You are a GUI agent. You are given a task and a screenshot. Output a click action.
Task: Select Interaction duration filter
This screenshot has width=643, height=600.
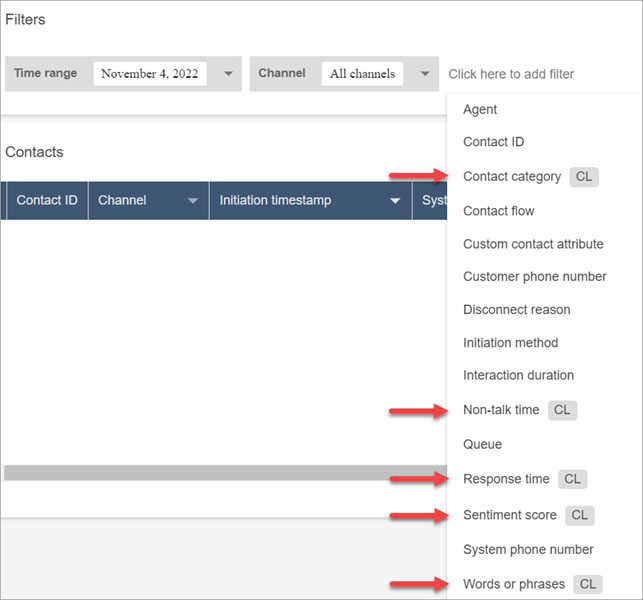click(518, 376)
